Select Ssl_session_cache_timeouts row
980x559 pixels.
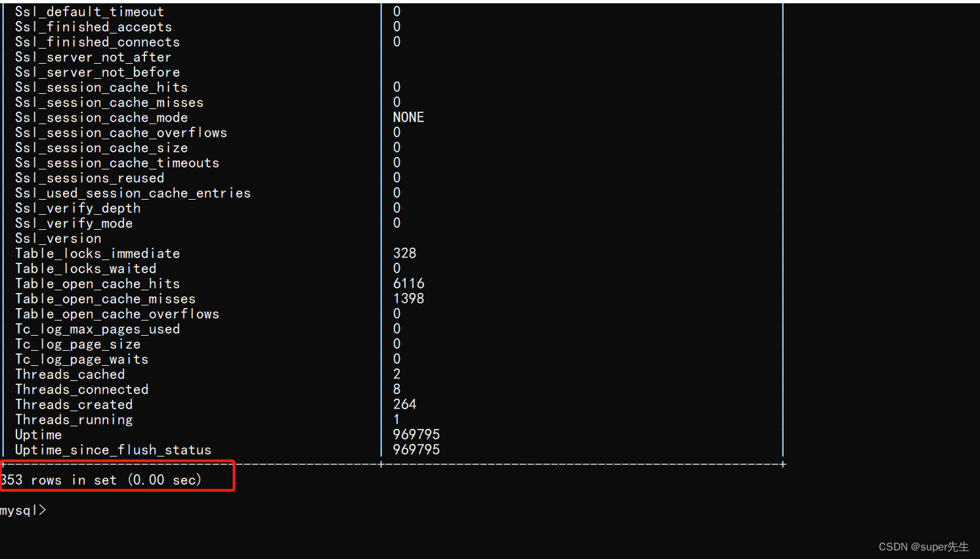click(x=117, y=163)
